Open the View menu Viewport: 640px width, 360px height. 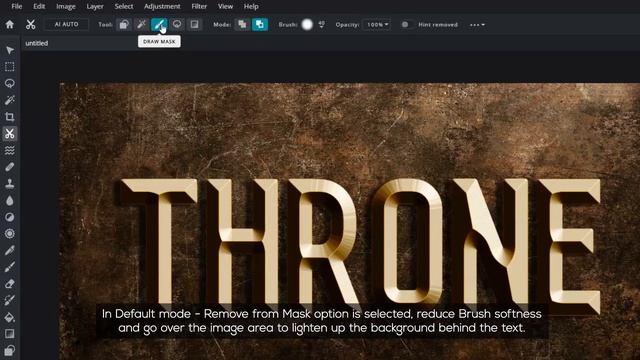click(225, 7)
